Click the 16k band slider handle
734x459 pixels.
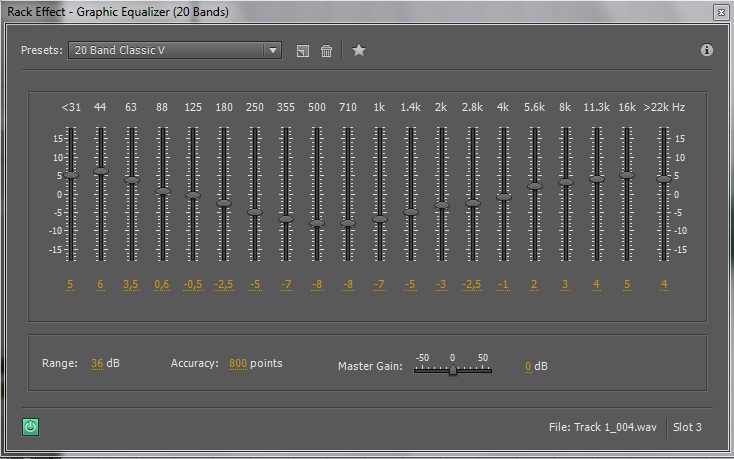point(627,175)
